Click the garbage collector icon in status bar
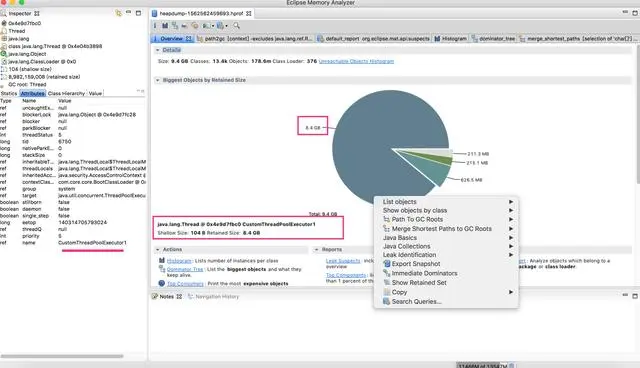640x368 pixels. [512, 366]
